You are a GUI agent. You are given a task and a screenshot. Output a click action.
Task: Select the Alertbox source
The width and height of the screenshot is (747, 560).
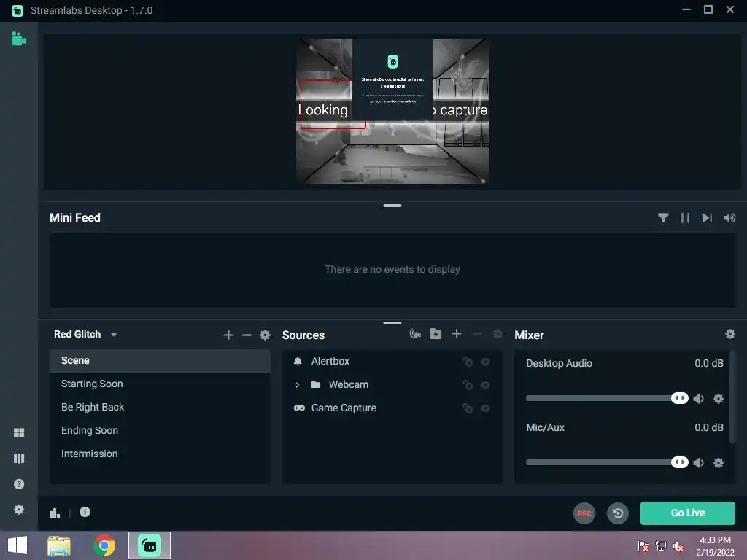pyautogui.click(x=392, y=362)
